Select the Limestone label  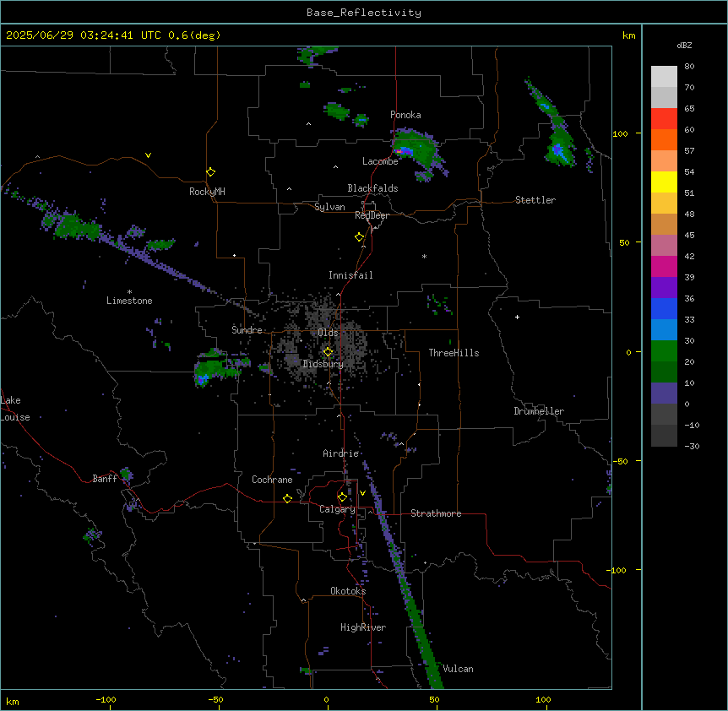click(129, 301)
